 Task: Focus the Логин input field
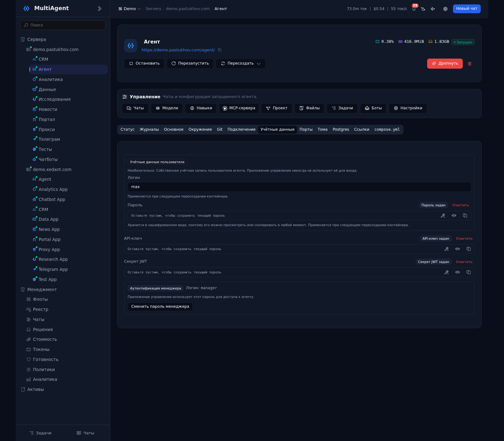pos(299,187)
